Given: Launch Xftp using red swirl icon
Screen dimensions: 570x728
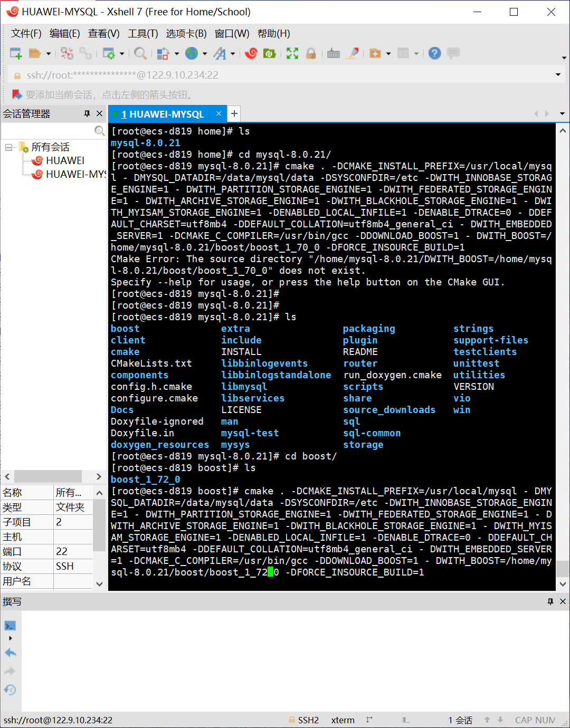Looking at the screenshot, I should 251,53.
